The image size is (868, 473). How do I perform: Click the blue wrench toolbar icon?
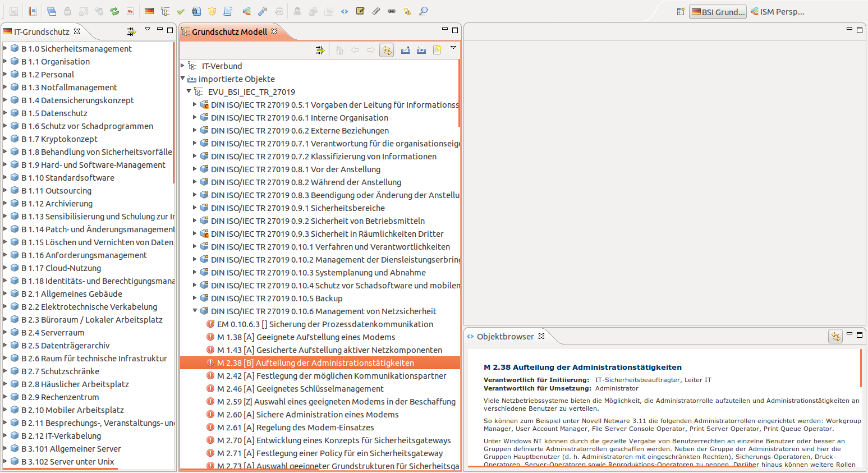click(x=263, y=11)
